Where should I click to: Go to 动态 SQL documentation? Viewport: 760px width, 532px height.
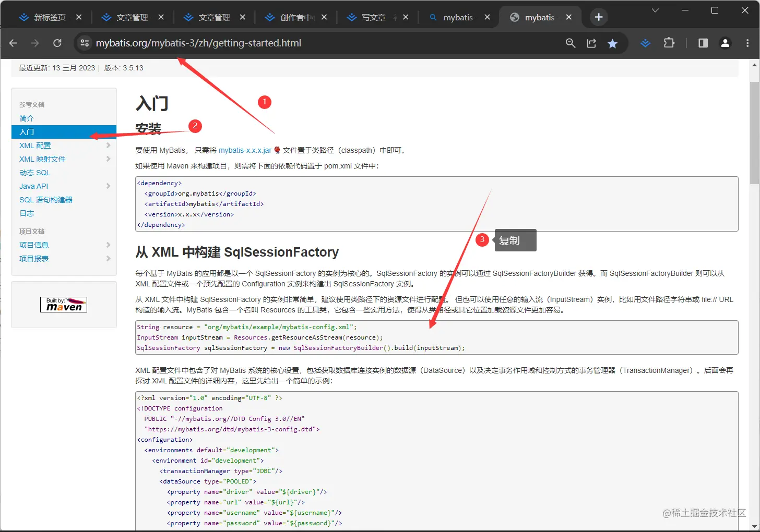[35, 173]
